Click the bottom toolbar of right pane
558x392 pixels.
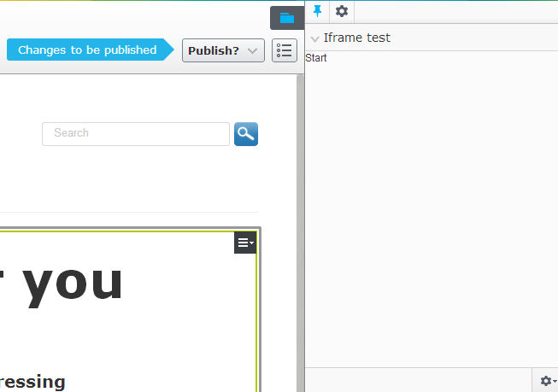click(419, 380)
